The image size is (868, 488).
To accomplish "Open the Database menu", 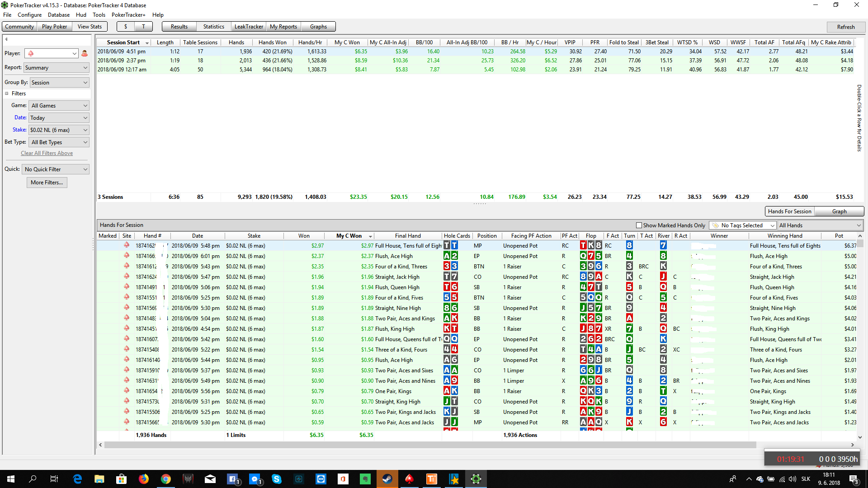I will 59,15.
